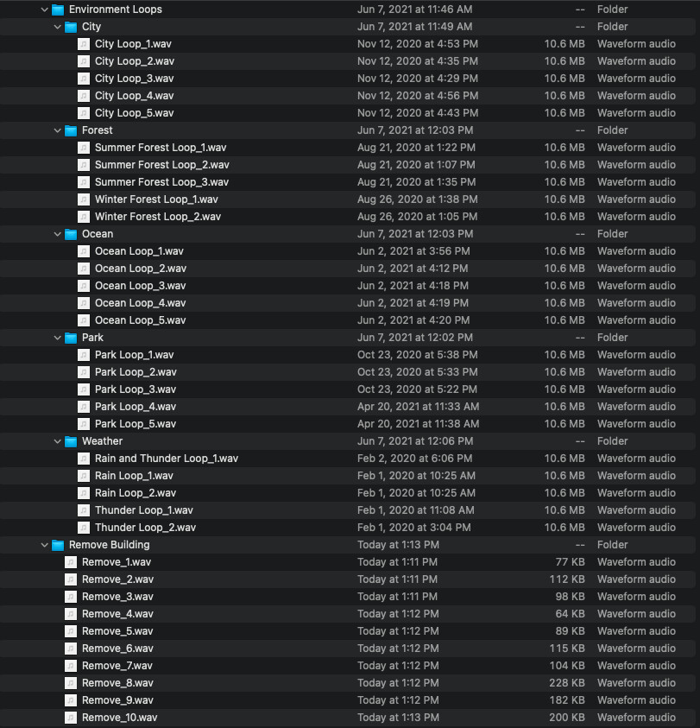Select the Summer Forest Loop_2.wav file name
The image size is (700, 728).
click(x=161, y=165)
